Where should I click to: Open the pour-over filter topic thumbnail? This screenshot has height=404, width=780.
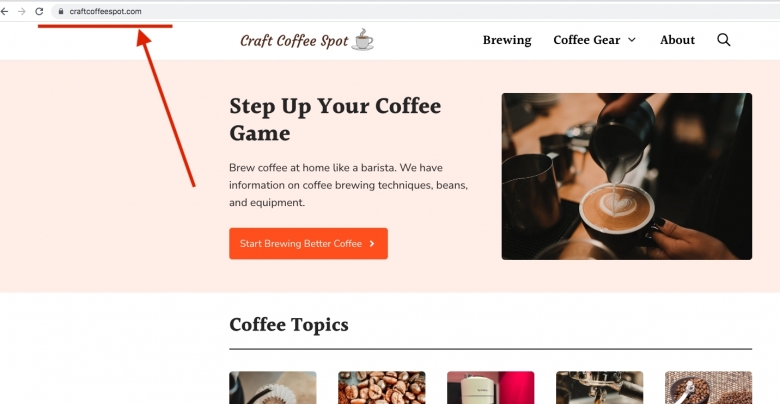[273, 388]
